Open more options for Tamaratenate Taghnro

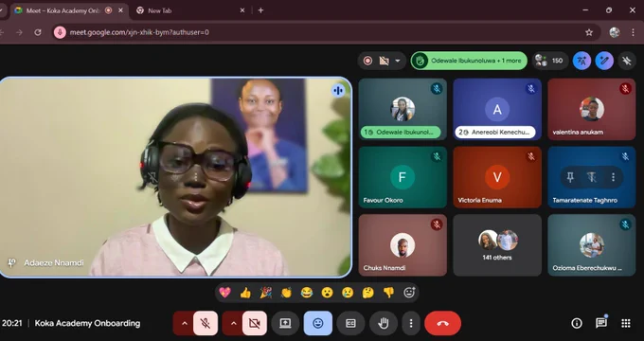[613, 177]
